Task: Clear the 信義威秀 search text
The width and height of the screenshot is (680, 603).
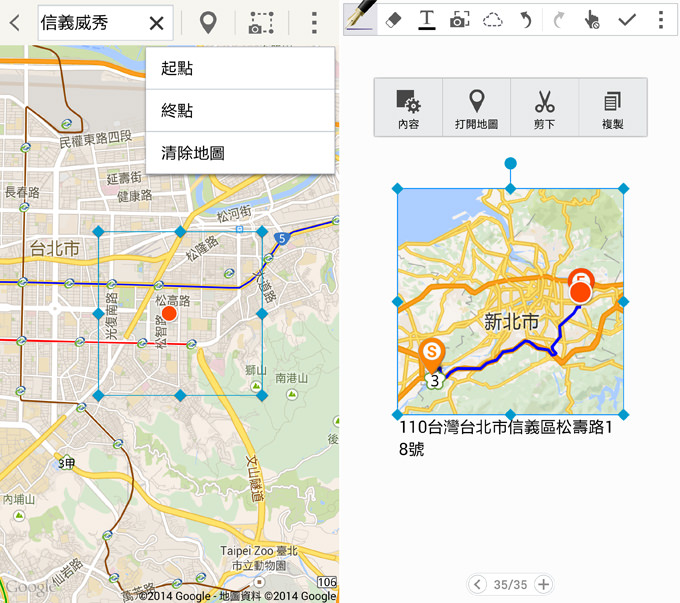Action: pos(157,23)
